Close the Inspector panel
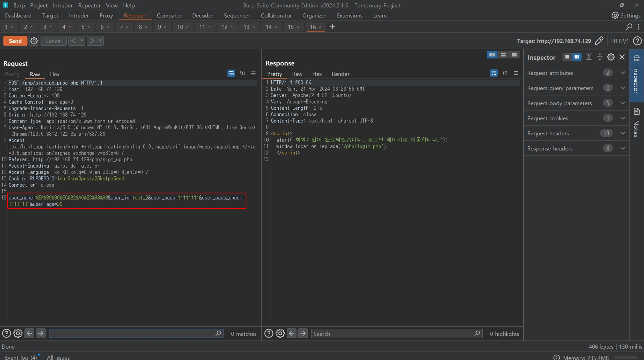644x360 pixels. [x=622, y=57]
